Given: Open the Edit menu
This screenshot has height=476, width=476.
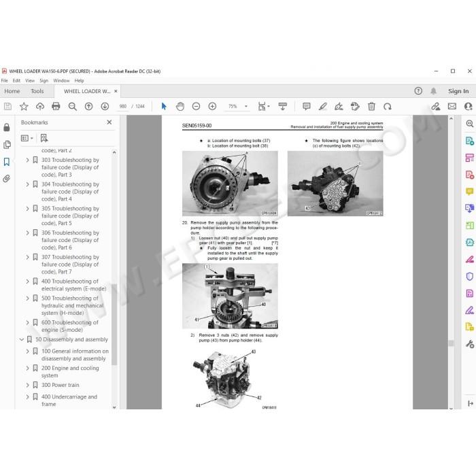Looking at the screenshot, I should (16, 80).
